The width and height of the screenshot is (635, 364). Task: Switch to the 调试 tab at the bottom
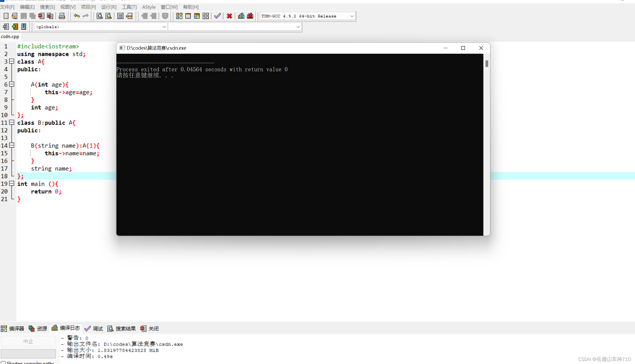[94, 329]
